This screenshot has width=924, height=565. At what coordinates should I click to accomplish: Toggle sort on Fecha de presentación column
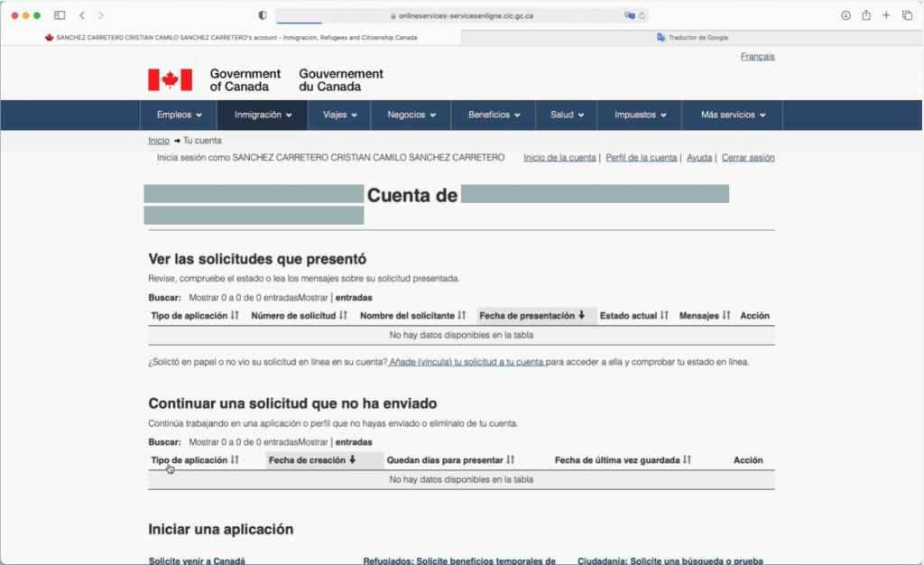(532, 316)
